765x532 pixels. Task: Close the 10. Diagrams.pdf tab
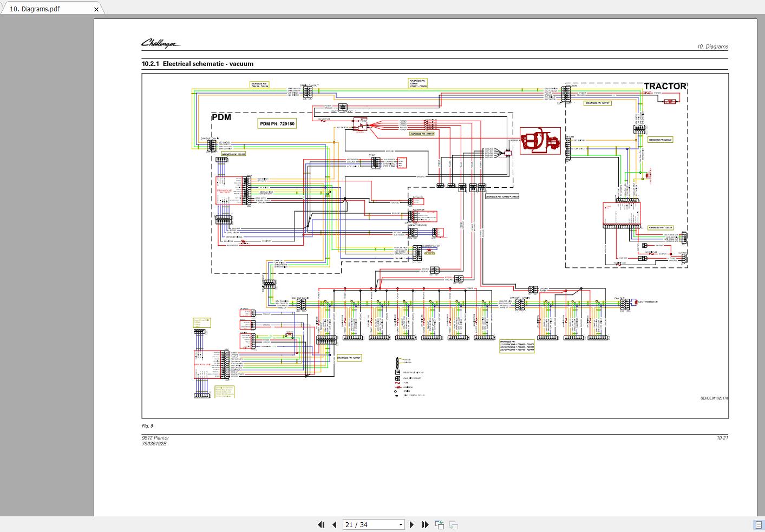[96, 9]
